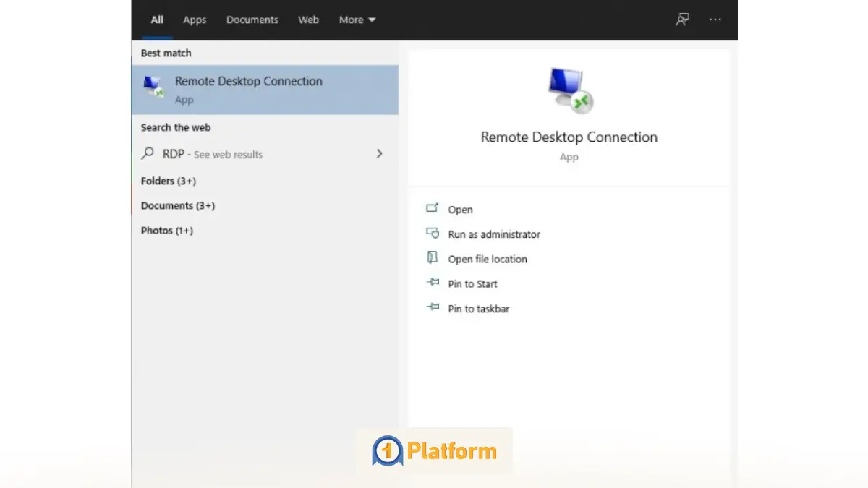Viewport: 868px width, 488px height.
Task: Switch to the Apps tab
Action: [195, 20]
